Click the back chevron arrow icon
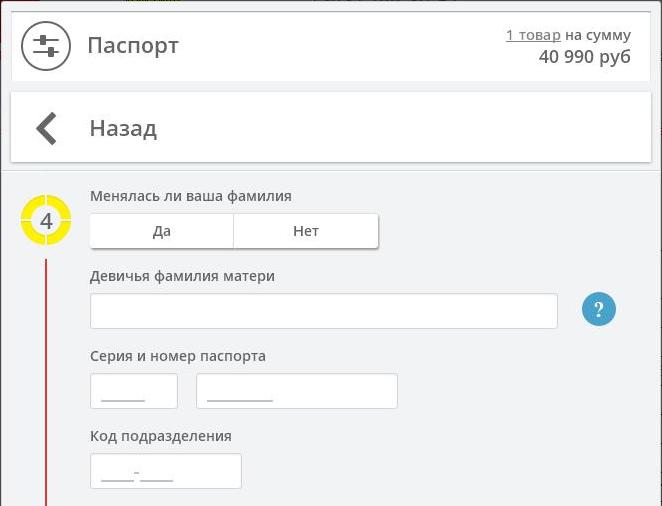The height and width of the screenshot is (506, 662). coord(46,128)
